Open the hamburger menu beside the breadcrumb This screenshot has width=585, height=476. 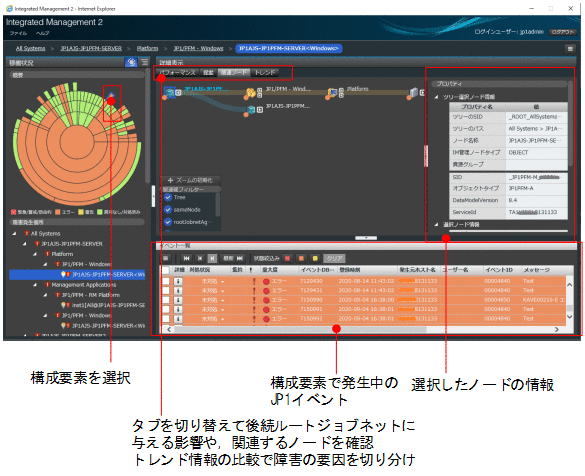[x=570, y=48]
